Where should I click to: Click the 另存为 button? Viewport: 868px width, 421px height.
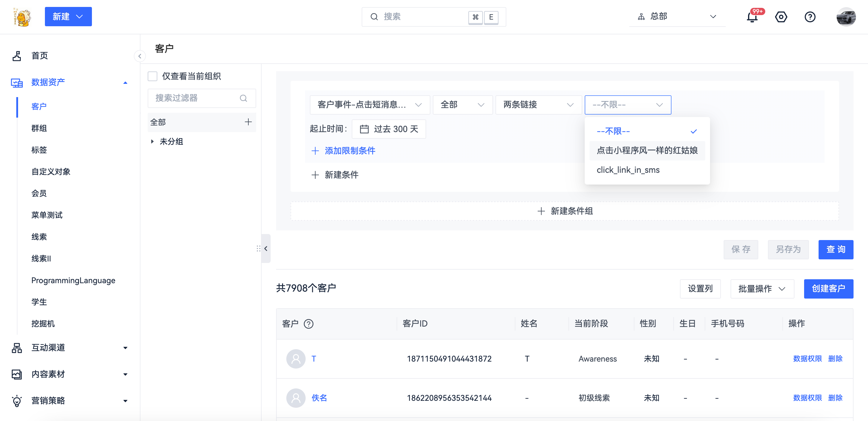tap(788, 250)
